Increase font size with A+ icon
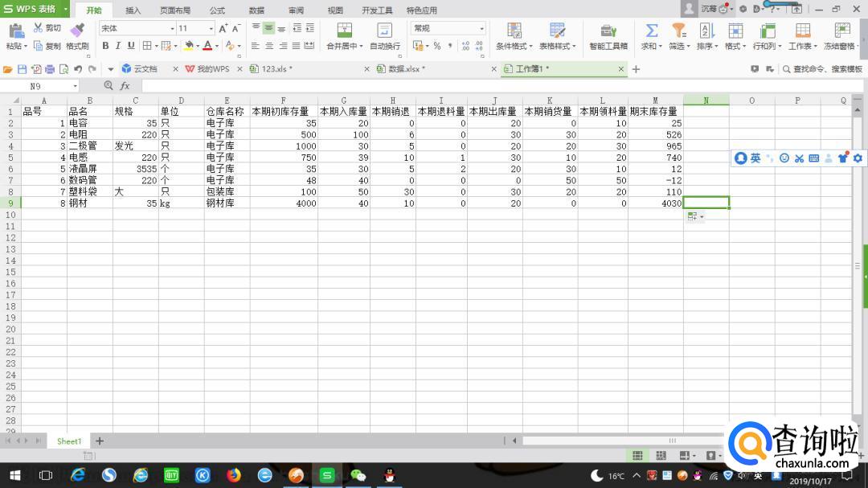The height and width of the screenshot is (488, 868). coord(223,28)
